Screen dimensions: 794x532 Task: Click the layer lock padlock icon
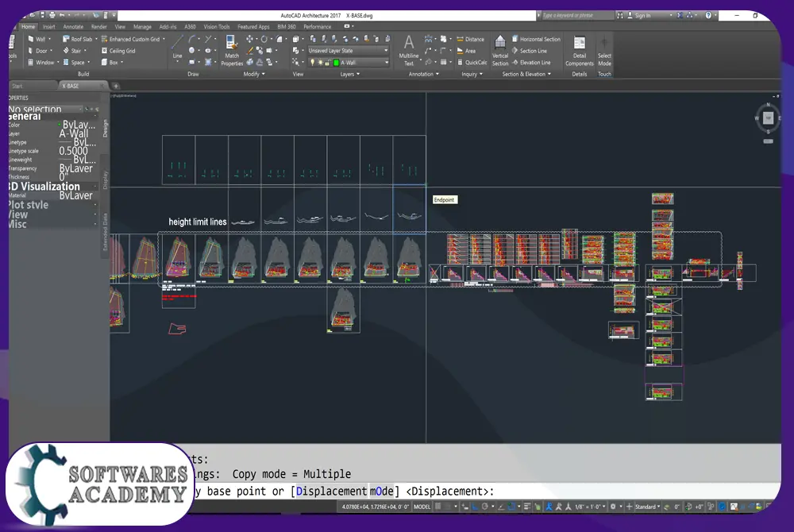pos(328,62)
